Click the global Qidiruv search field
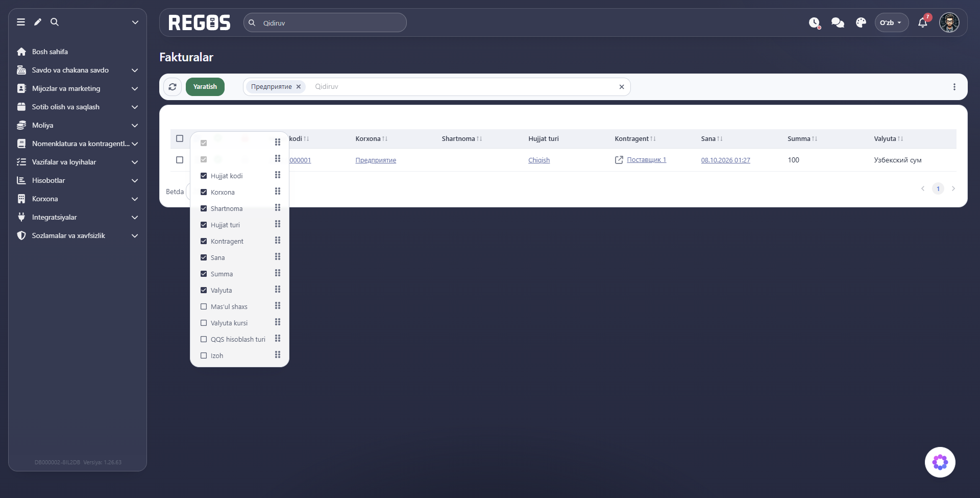This screenshot has height=498, width=980. (x=325, y=22)
